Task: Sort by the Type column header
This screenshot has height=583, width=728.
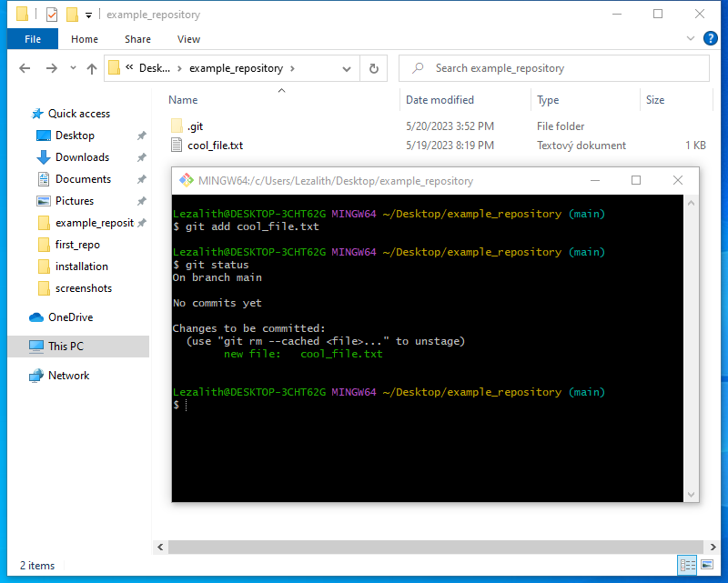Action: [x=548, y=100]
